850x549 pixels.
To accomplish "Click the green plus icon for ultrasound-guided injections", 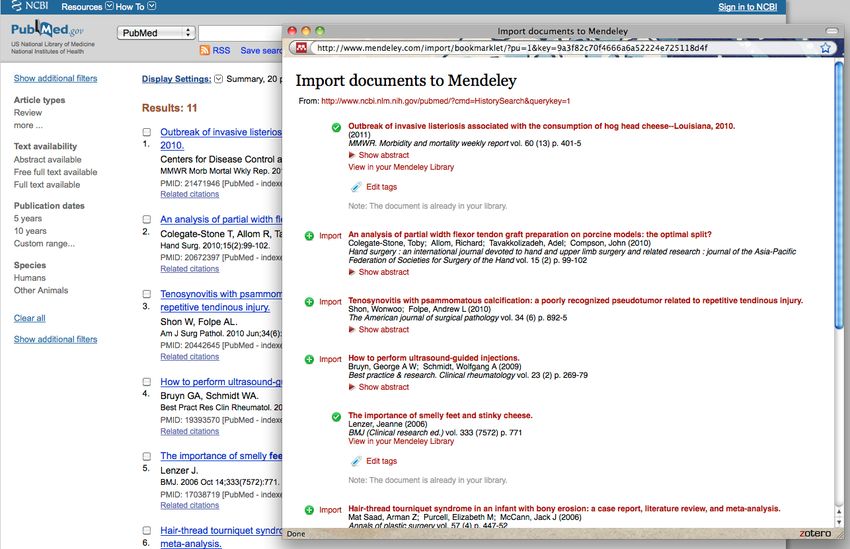I will tap(309, 359).
